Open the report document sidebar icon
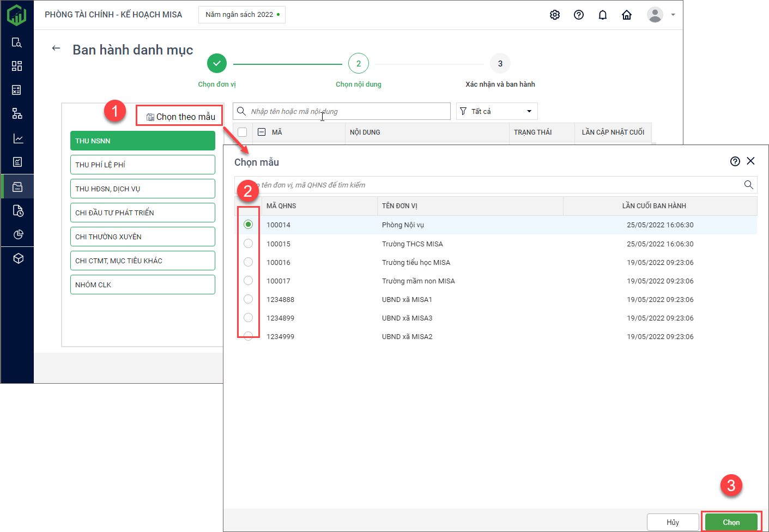 click(17, 162)
